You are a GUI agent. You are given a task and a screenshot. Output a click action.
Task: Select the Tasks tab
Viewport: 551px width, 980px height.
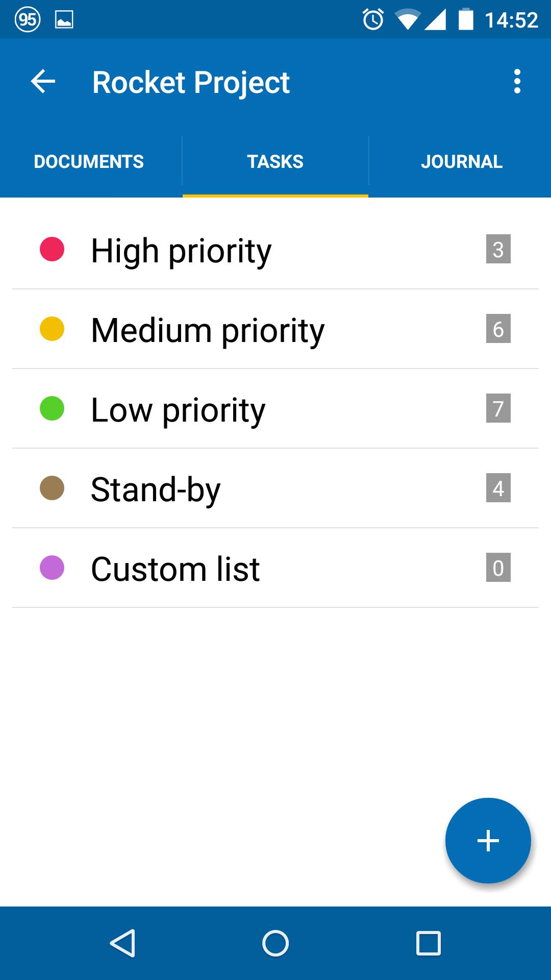point(275,162)
